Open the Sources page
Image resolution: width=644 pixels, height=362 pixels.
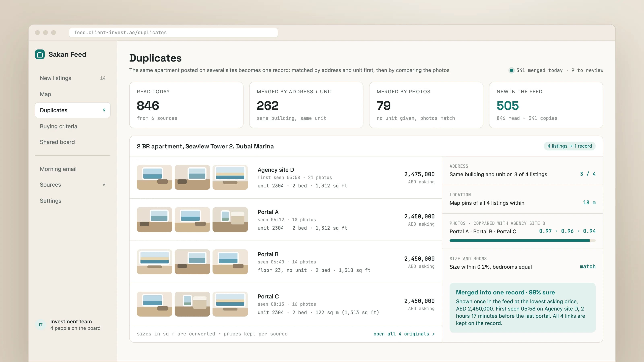coord(72,185)
